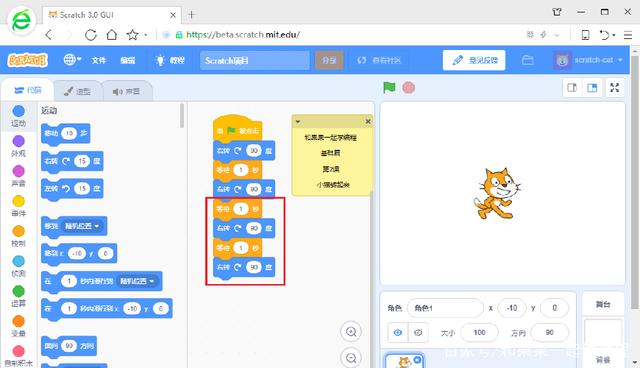
Task: Select the Sound blocks category
Action: point(18,176)
